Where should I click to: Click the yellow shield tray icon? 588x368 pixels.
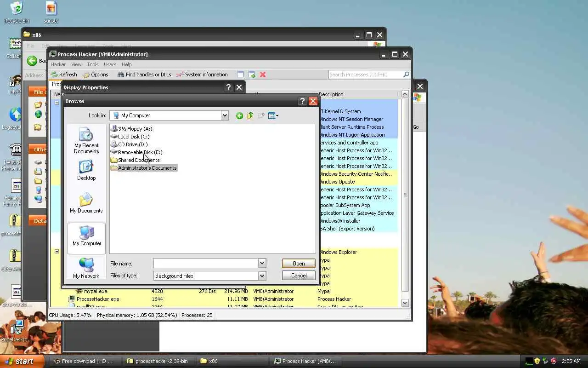pos(537,361)
